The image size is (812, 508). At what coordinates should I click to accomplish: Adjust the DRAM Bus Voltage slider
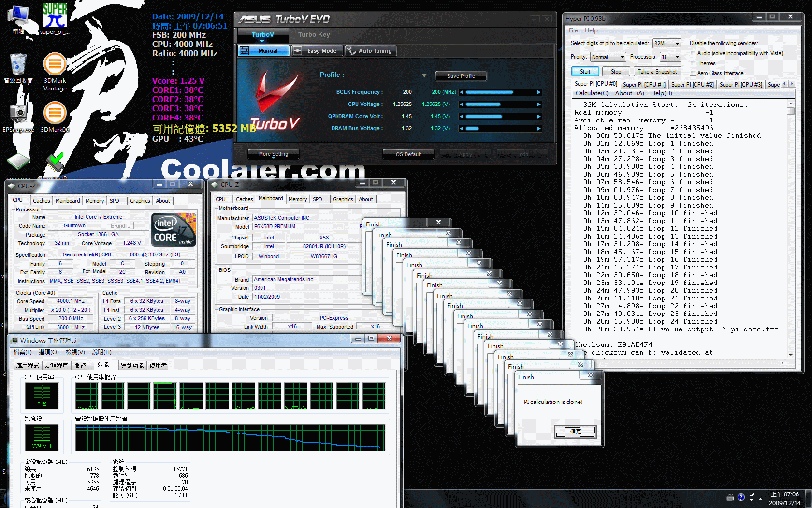pyautogui.click(x=500, y=129)
